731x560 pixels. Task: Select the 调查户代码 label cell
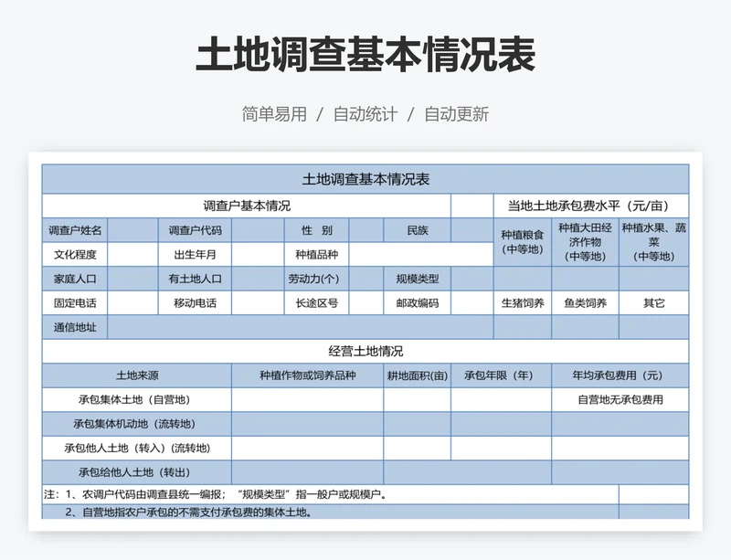click(x=195, y=230)
